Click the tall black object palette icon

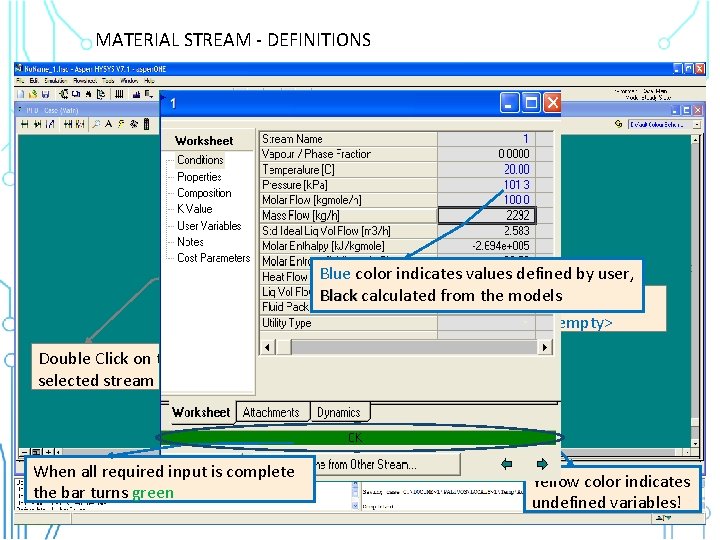(x=146, y=124)
